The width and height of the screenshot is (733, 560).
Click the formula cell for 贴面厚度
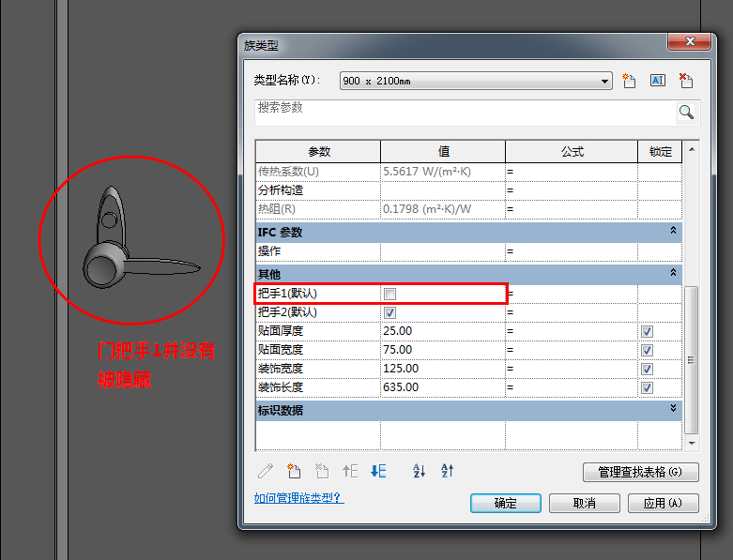click(572, 331)
